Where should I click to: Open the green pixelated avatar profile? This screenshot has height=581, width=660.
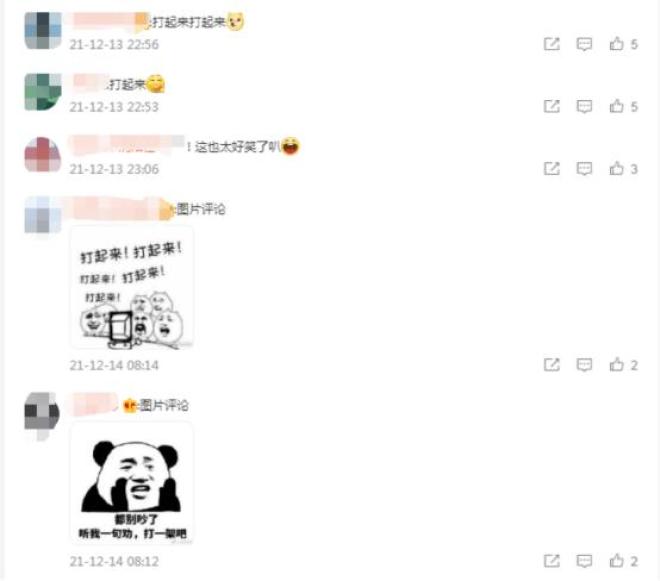[x=43, y=92]
